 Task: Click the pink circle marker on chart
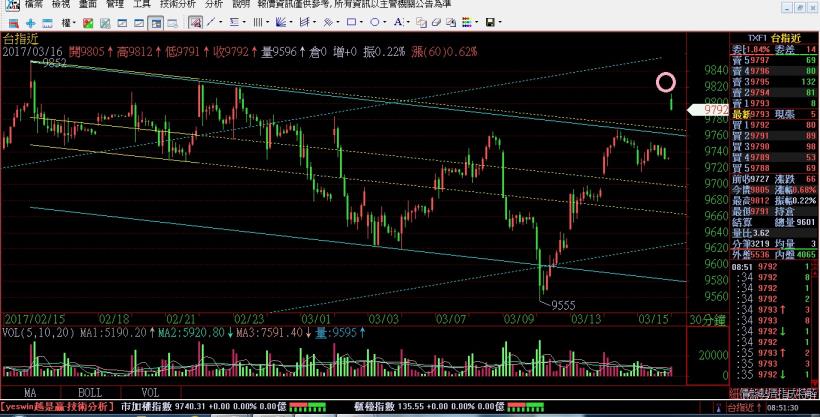coord(667,82)
